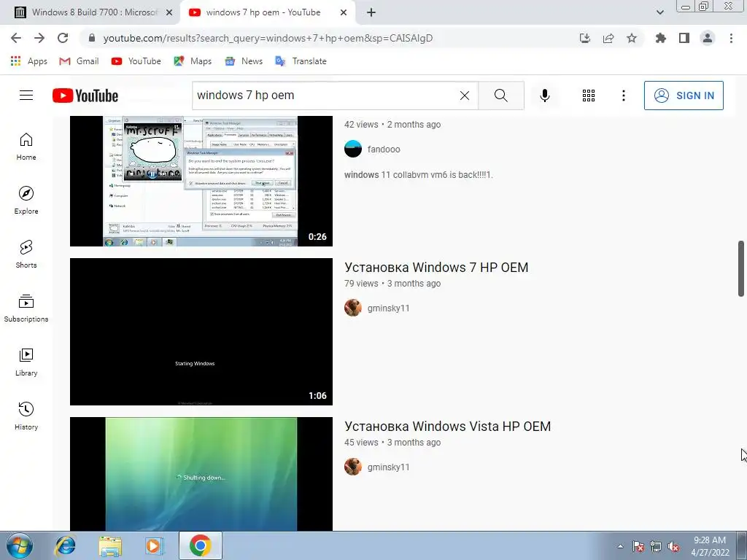Open video title 'Установка Windows Vista HP OEM'

(x=447, y=426)
